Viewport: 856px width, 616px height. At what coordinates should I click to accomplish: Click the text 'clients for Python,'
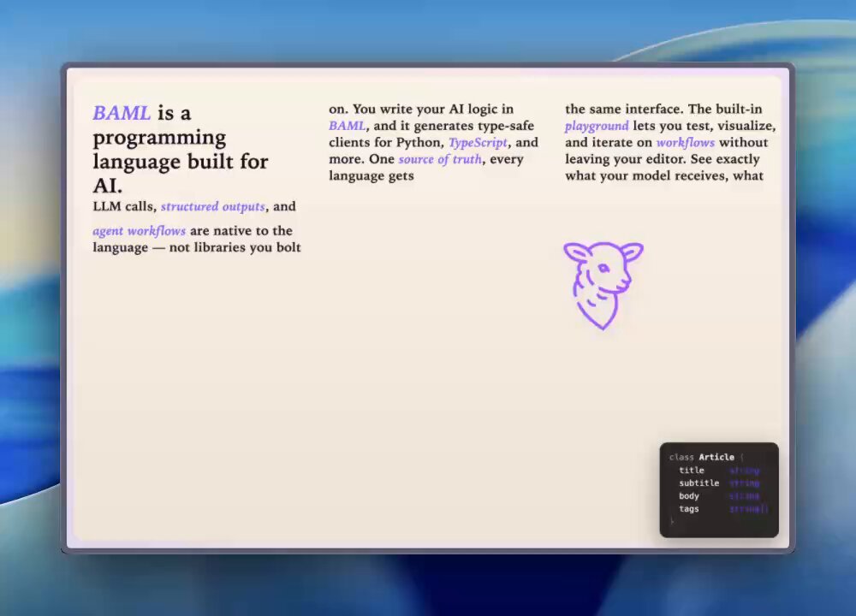click(387, 142)
